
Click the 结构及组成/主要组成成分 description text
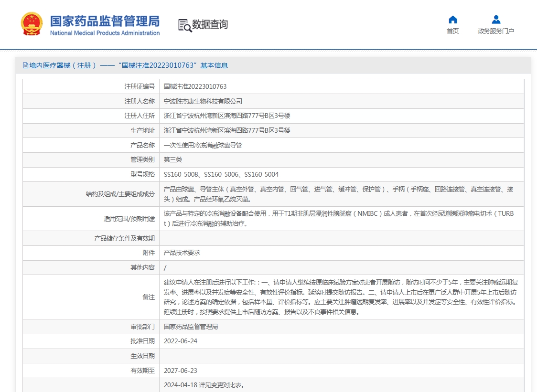(x=339, y=194)
